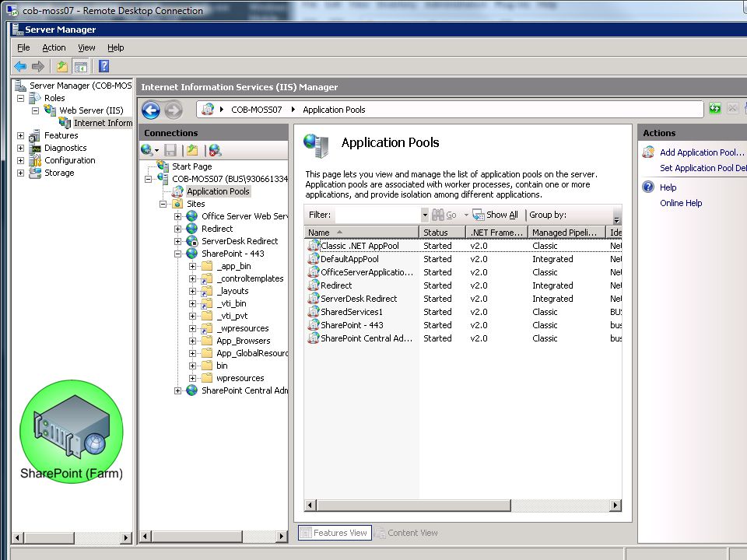
Task: Expand the _app_bin folder node
Action: [192, 266]
